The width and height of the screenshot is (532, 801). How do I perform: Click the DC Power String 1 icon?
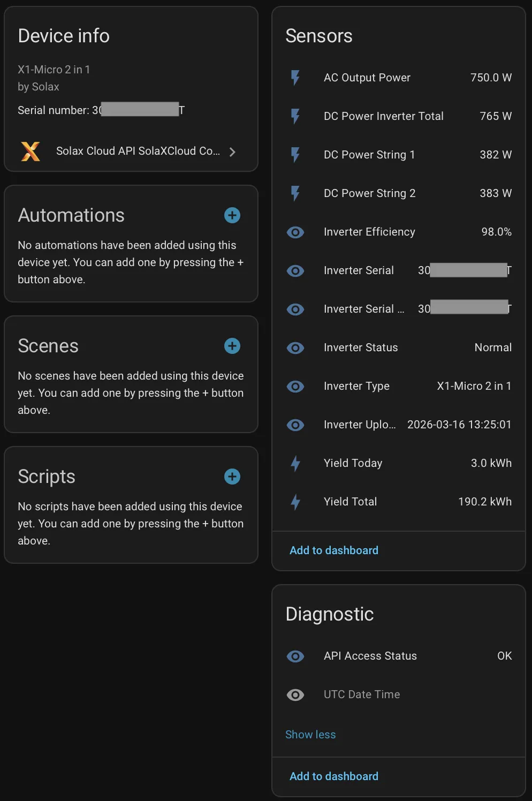point(295,155)
